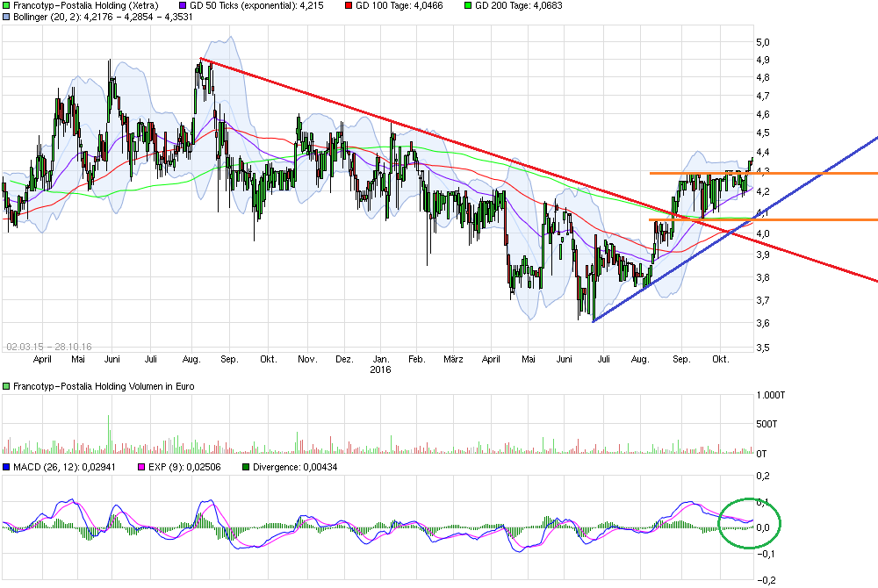Click the green GD 200 Tage legend swatch

pyautogui.click(x=468, y=5)
